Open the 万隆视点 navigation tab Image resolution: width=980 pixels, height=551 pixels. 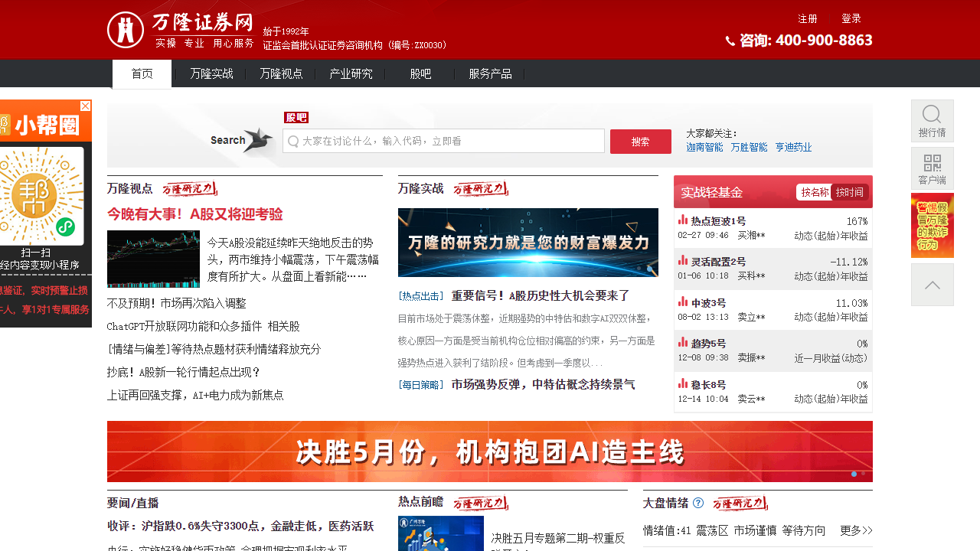(281, 73)
